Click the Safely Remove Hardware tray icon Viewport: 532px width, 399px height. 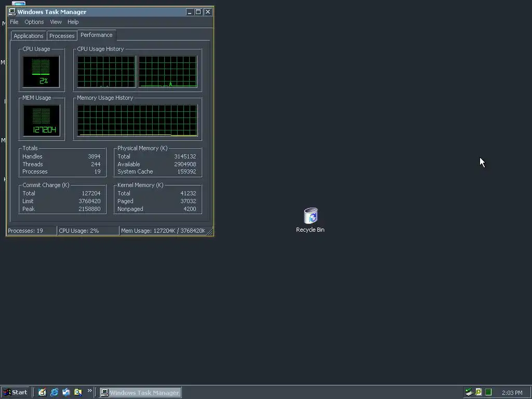[x=469, y=392]
